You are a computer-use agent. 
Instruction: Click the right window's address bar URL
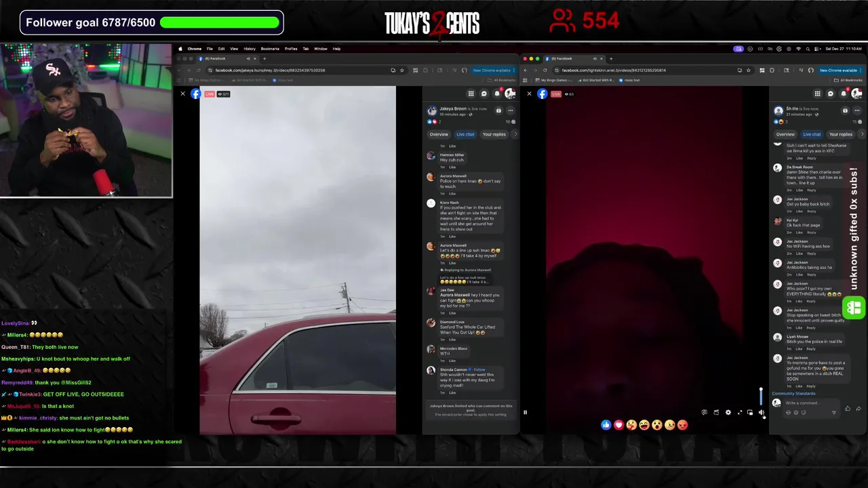(614, 70)
